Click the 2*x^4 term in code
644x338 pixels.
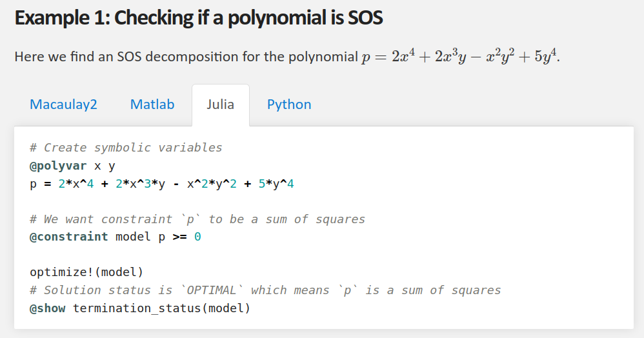pos(76,184)
